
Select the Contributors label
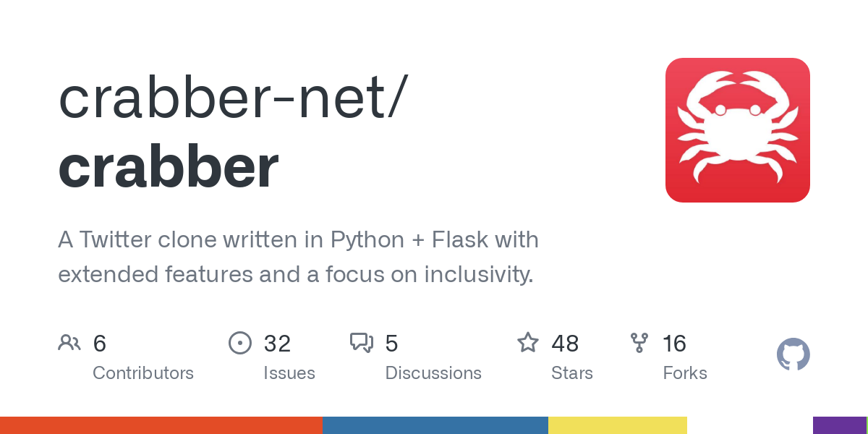pos(143,373)
